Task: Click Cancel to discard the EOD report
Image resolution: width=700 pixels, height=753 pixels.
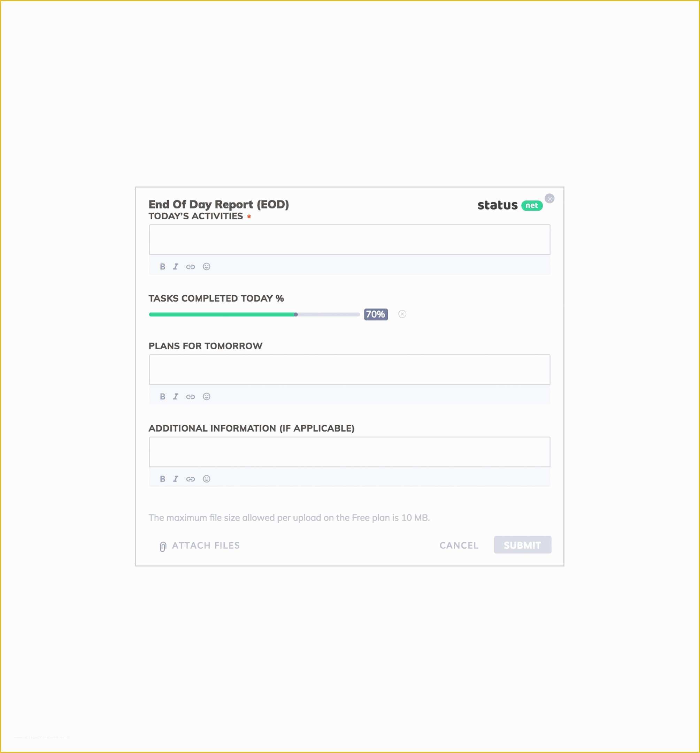Action: tap(458, 545)
